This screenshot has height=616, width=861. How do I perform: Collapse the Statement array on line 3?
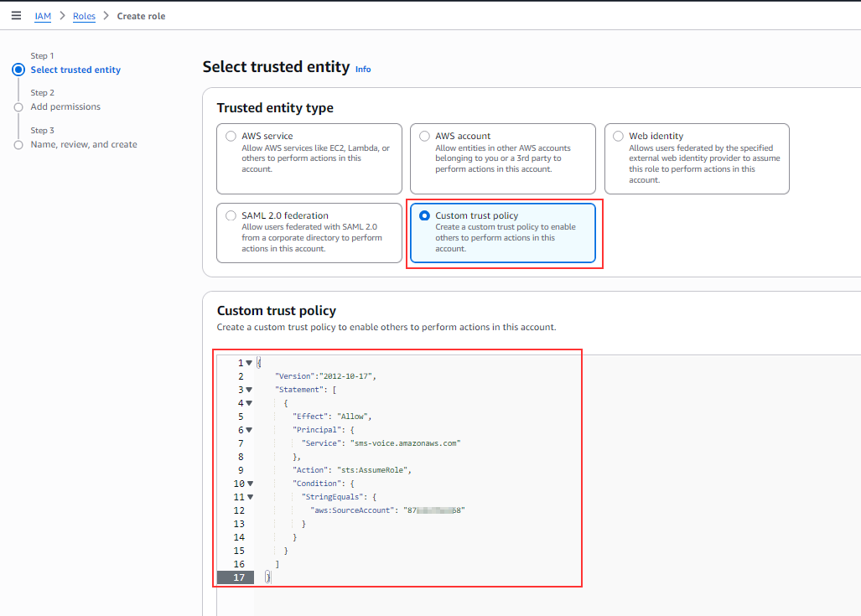(249, 390)
